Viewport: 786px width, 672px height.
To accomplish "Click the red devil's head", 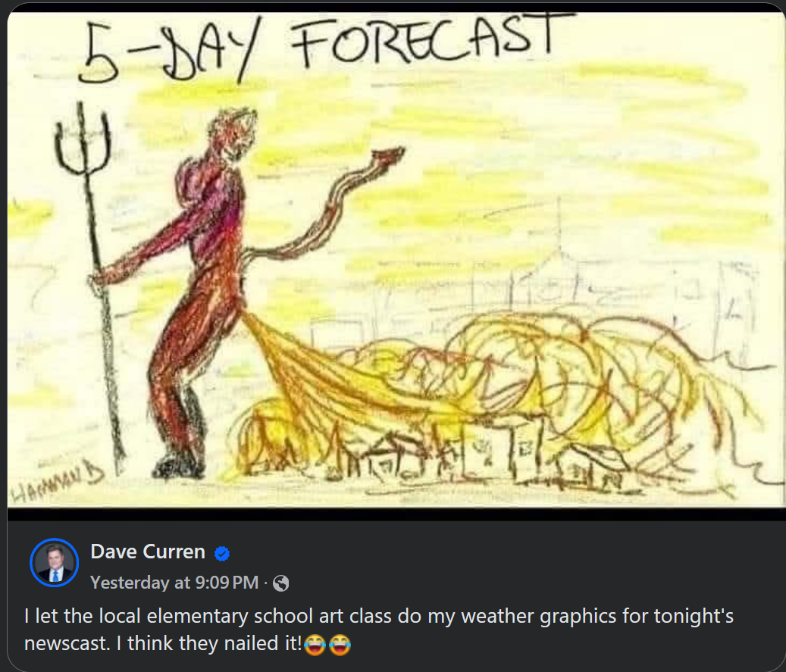I will [233, 134].
